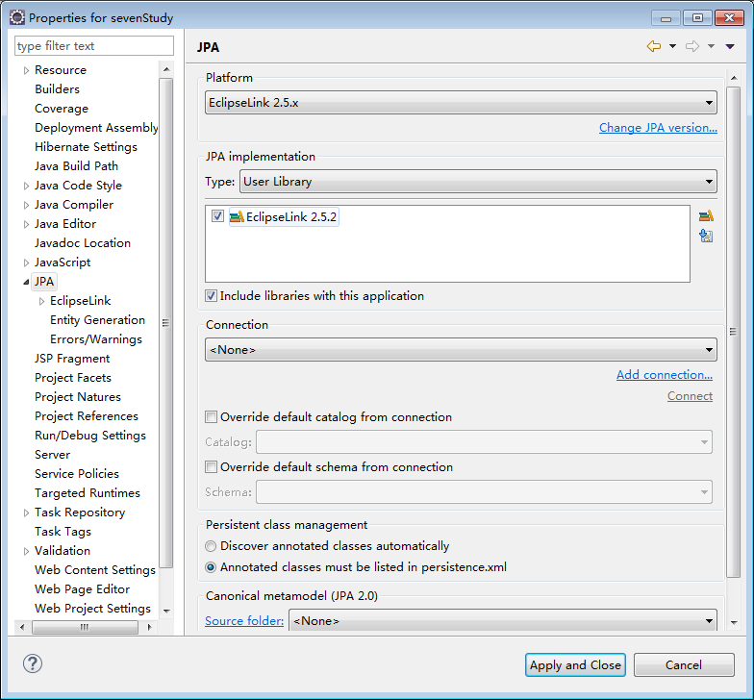This screenshot has width=754, height=700.
Task: Expand the EclipseLink sub-node
Action: [x=41, y=301]
